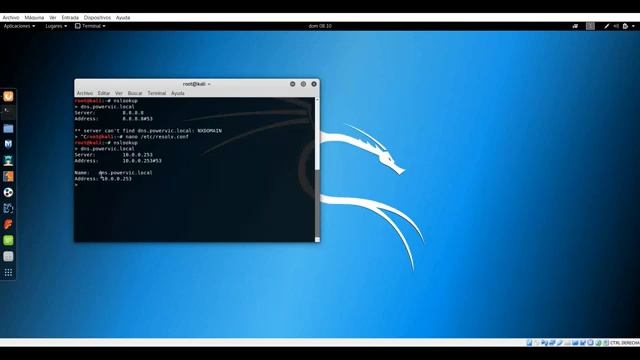Click the nano /etc/resolv.conf command text
640x360 pixels.
[x=157, y=137]
